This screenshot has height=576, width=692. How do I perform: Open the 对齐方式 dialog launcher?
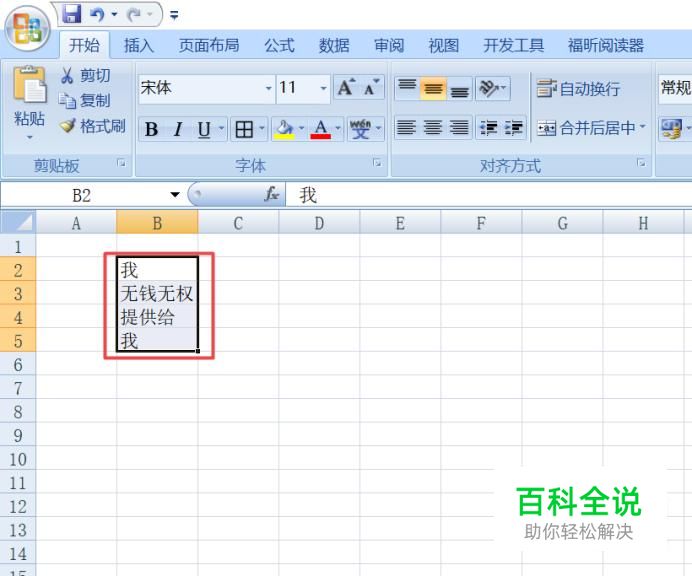pyautogui.click(x=642, y=163)
